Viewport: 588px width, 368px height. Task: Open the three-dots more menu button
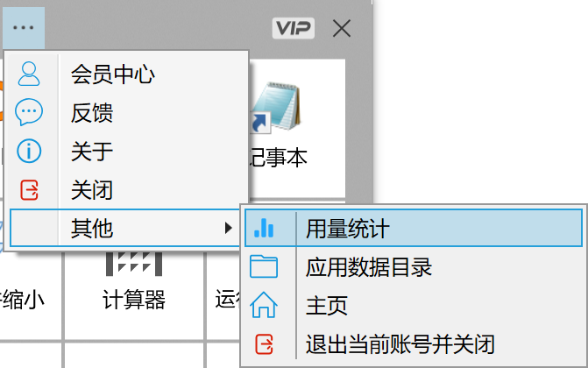24,28
